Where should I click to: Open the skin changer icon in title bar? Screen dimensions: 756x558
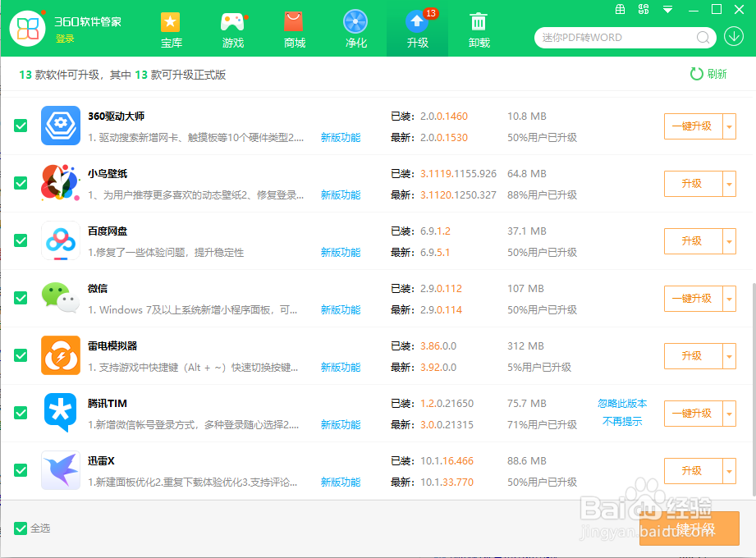[644, 9]
